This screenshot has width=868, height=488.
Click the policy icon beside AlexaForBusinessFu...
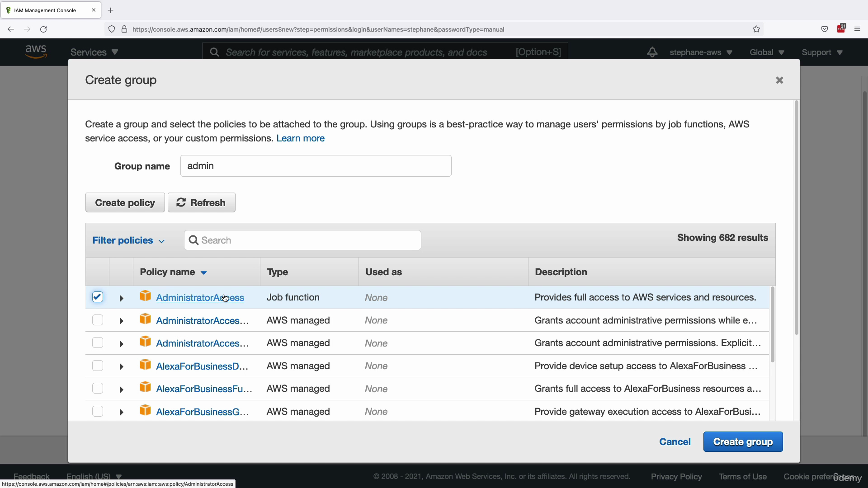(x=145, y=388)
